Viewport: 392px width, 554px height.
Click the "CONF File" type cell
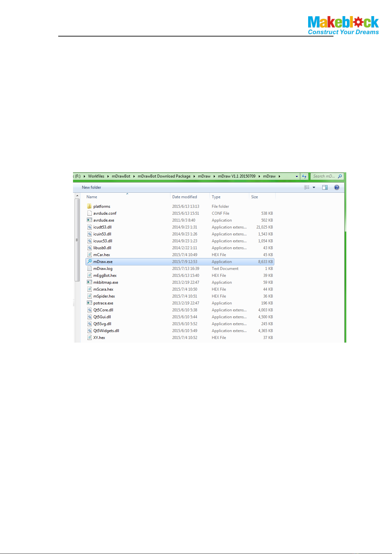point(220,213)
